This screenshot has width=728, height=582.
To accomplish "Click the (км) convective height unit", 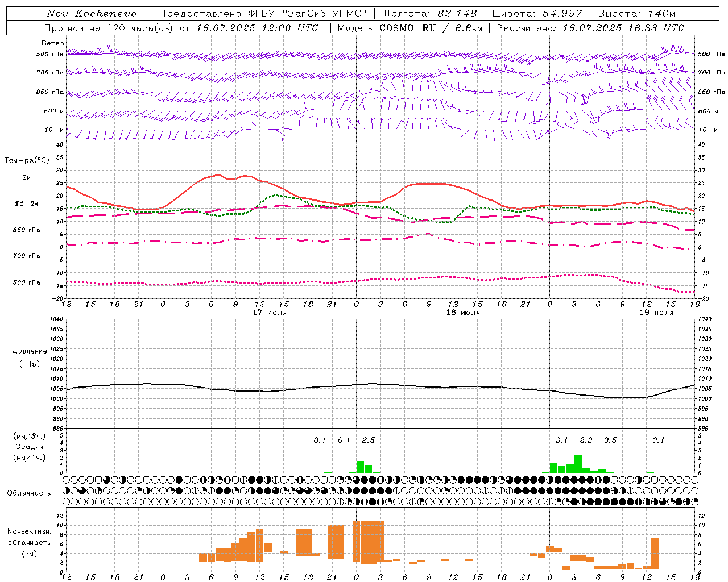I will pyautogui.click(x=30, y=554).
